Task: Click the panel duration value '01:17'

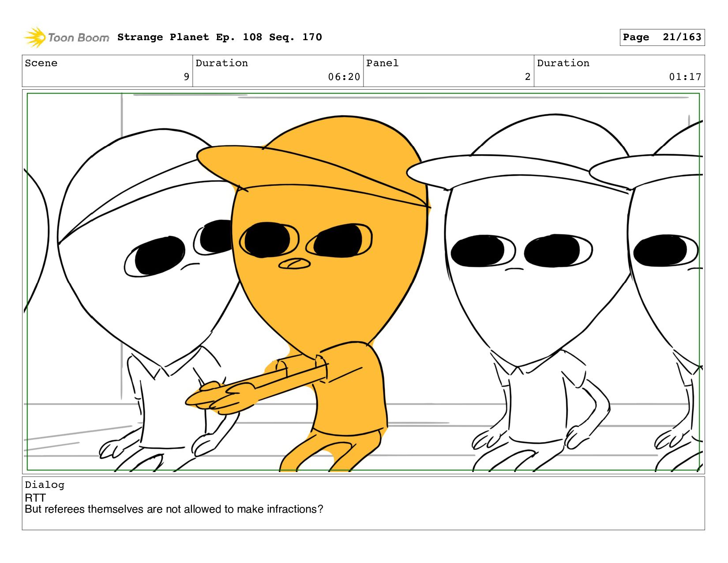Action: coord(685,77)
